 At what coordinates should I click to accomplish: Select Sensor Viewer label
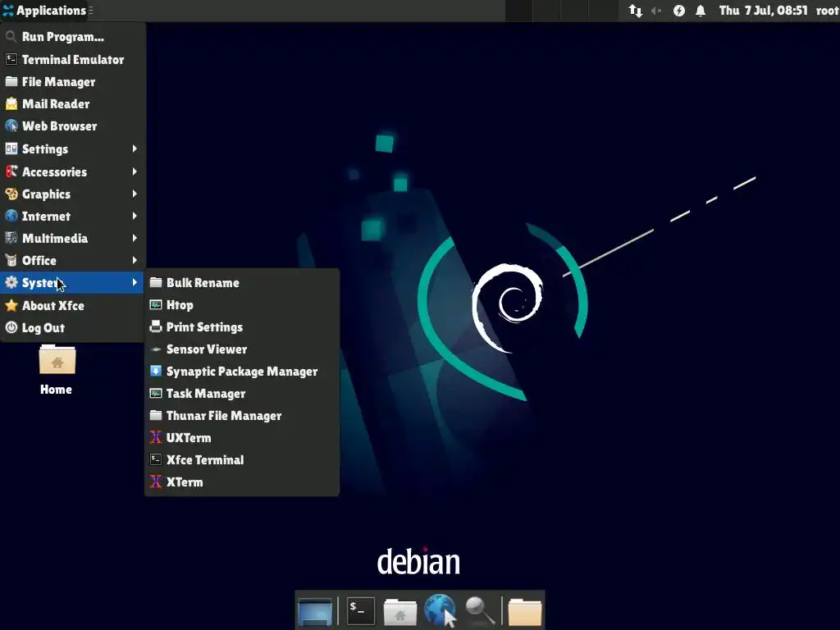(x=206, y=349)
